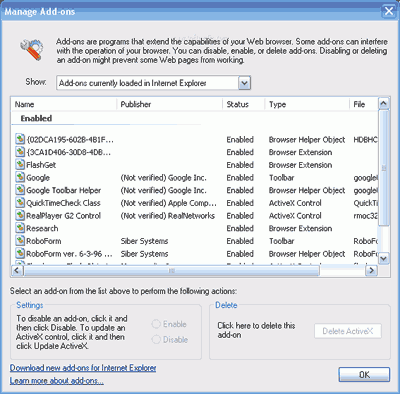Select the Google Toolbar Helper name
Image resolution: width=400 pixels, height=394 pixels.
[x=63, y=190]
